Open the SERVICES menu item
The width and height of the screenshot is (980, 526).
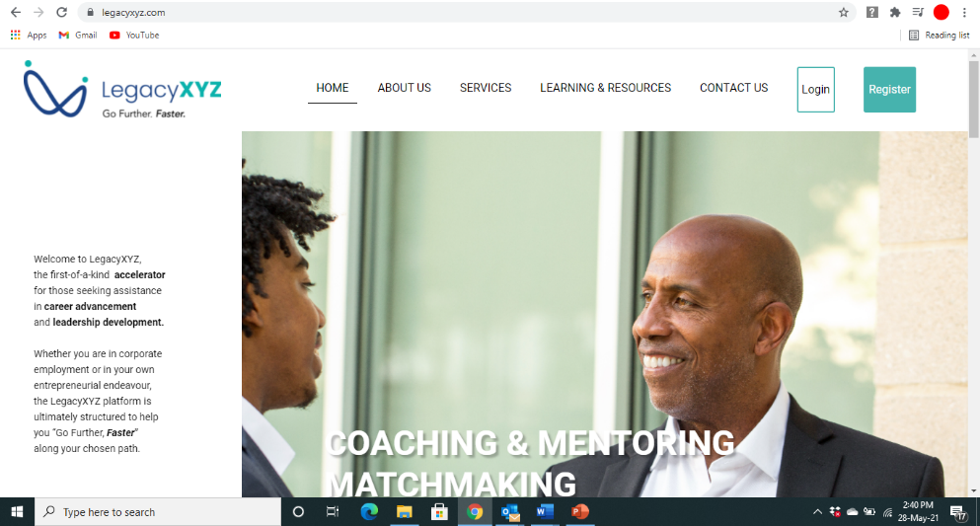pyautogui.click(x=486, y=88)
